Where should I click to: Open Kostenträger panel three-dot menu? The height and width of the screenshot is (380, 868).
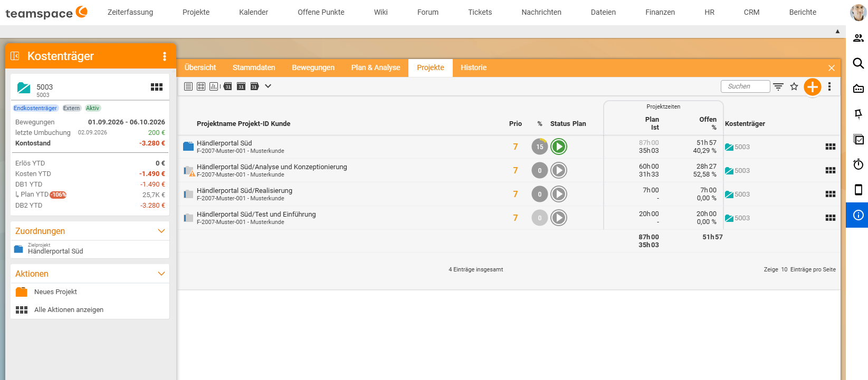(165, 56)
